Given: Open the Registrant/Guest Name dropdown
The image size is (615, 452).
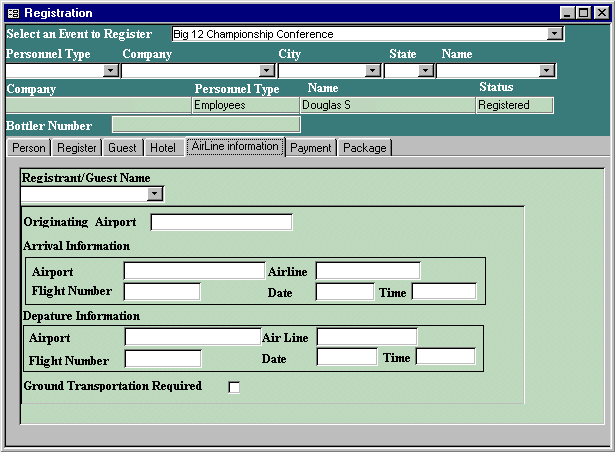Looking at the screenshot, I should [x=155, y=194].
